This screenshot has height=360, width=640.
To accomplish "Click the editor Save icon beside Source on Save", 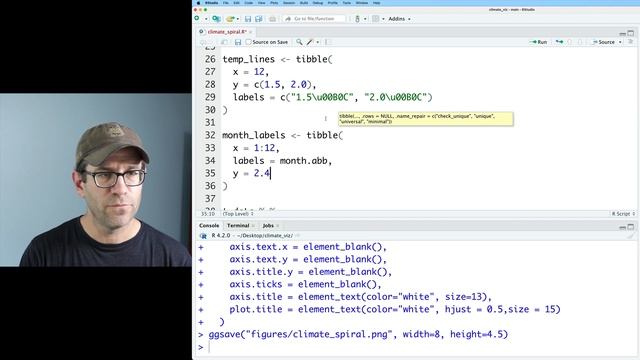I will (x=238, y=42).
